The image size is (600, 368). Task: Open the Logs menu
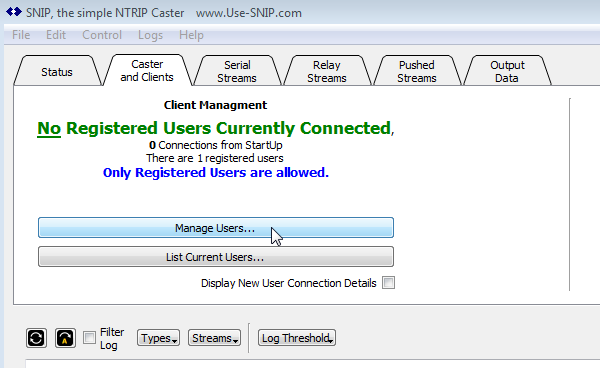pyautogui.click(x=150, y=35)
